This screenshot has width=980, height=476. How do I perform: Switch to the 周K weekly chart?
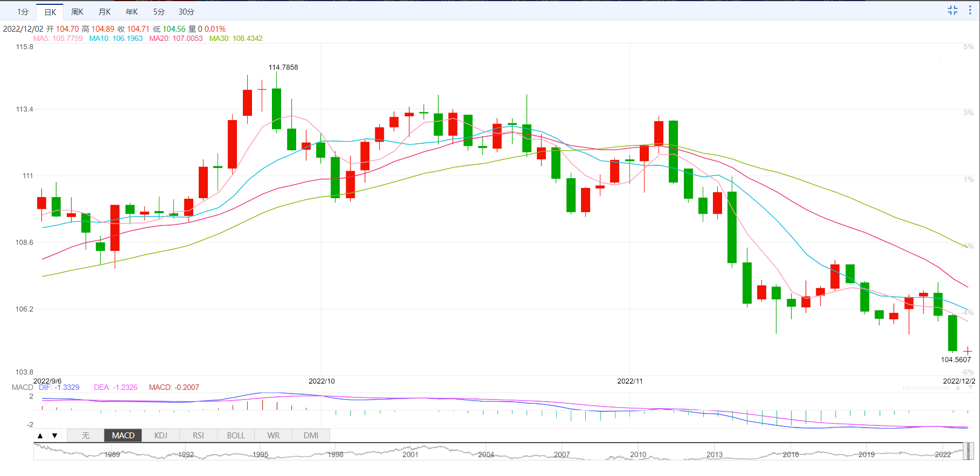click(78, 12)
